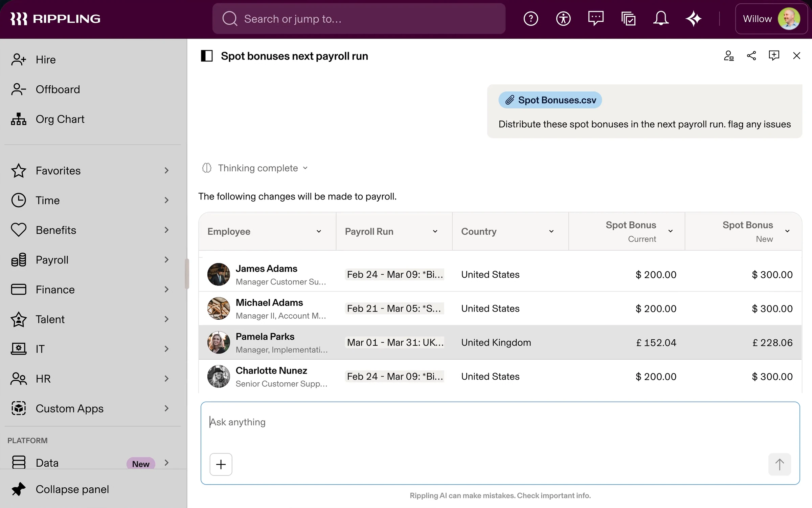Expand Custom Apps menu chevron

[x=166, y=408]
